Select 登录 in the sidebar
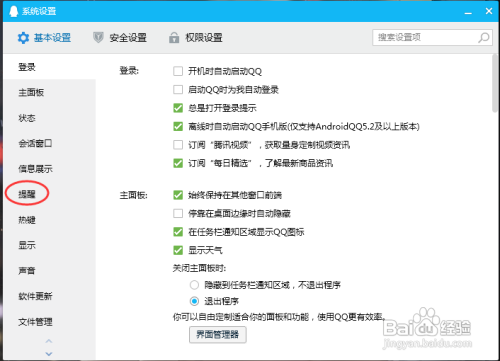The width and height of the screenshot is (500, 361). 49,67
